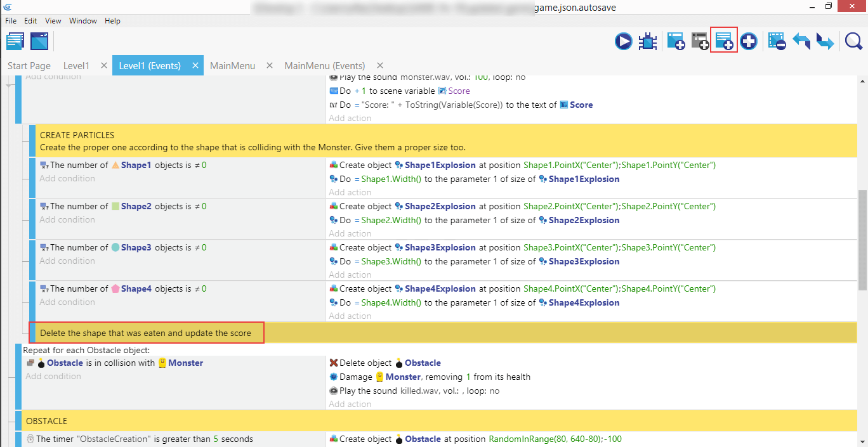The width and height of the screenshot is (868, 447).
Task: Click the round plus add-event-type icon
Action: [x=749, y=42]
